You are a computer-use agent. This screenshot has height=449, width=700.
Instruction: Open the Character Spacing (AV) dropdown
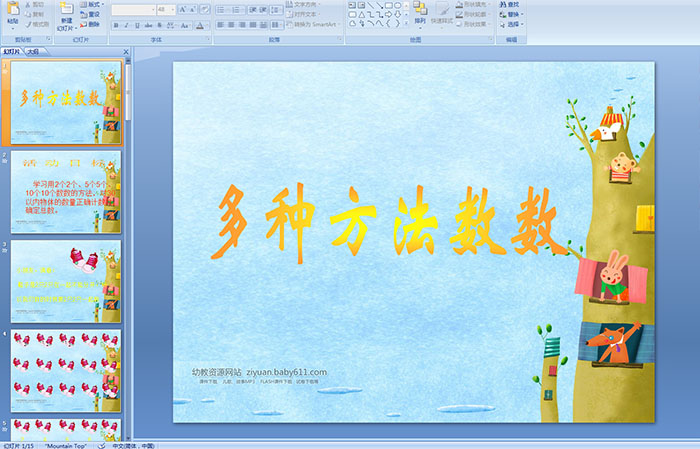click(x=171, y=25)
